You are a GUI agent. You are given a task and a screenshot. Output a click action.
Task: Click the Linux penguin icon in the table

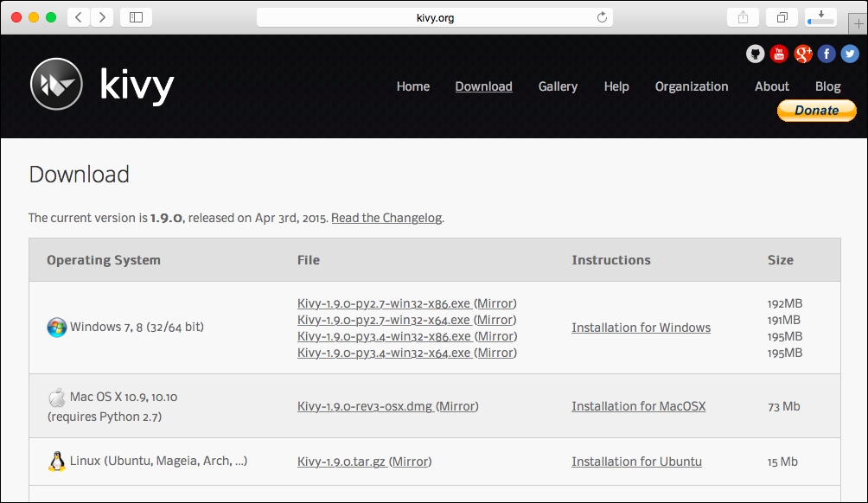[56, 462]
